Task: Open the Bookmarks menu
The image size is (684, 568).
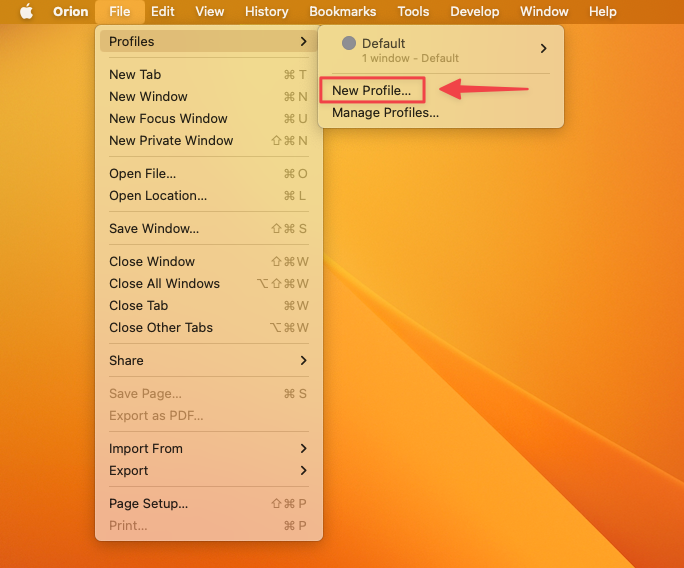Action: [342, 12]
